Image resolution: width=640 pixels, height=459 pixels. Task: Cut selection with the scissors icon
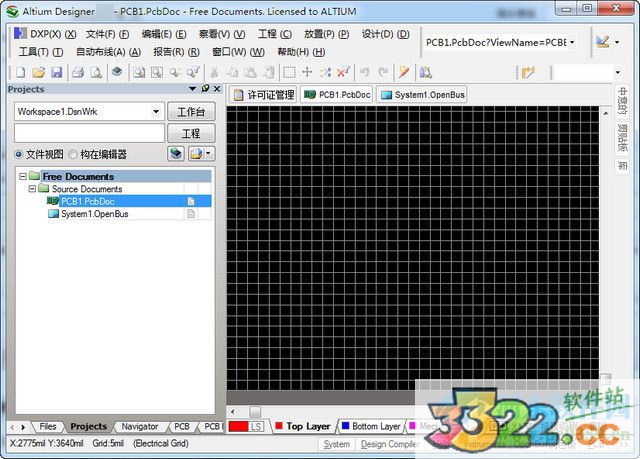(214, 73)
